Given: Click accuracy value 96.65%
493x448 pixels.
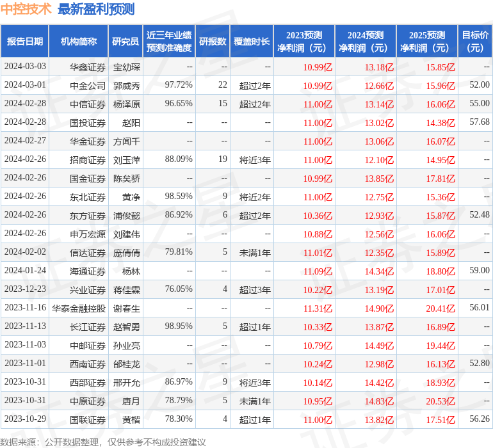Looking at the screenshot, I should pos(179,104).
